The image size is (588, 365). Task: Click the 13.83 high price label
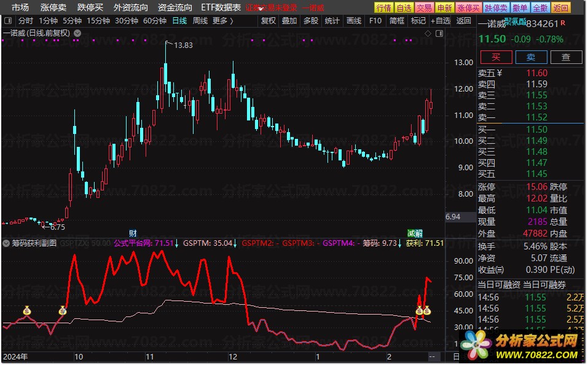pyautogui.click(x=183, y=45)
